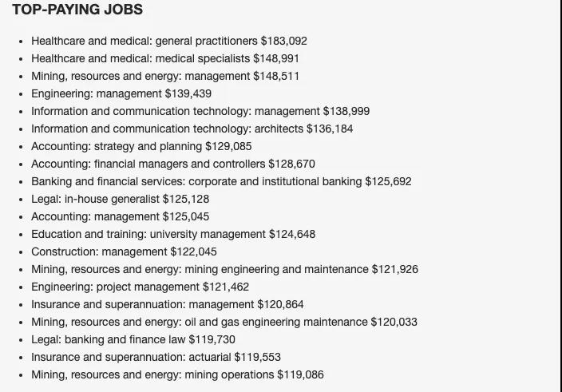Click the TOP-PAYING JOBS heading
The image size is (562, 392).
click(77, 10)
